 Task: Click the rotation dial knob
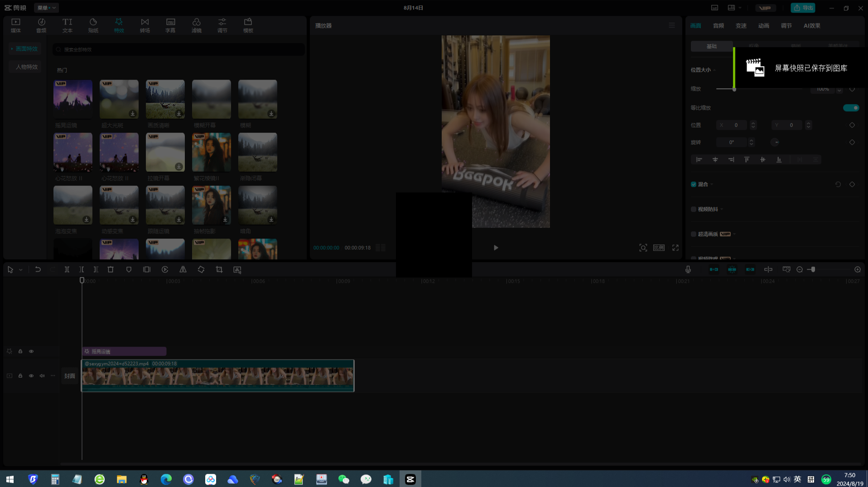point(775,142)
